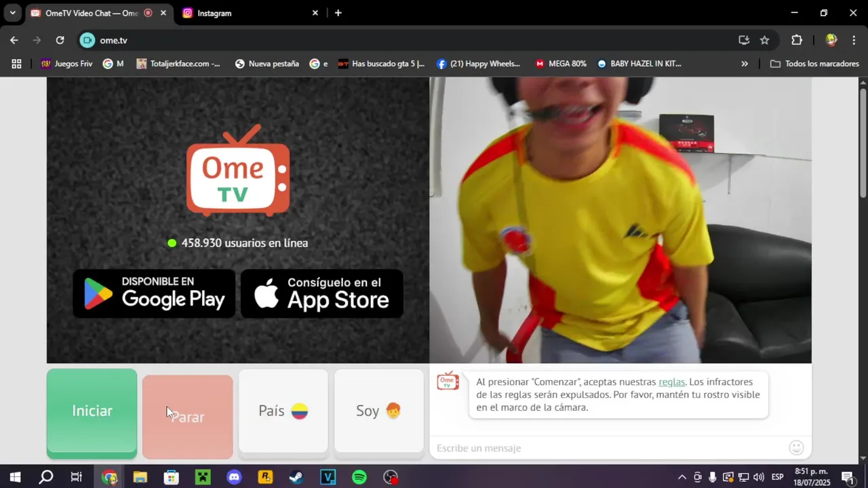Switch to the OmeTV Video Chat tab

92,13
